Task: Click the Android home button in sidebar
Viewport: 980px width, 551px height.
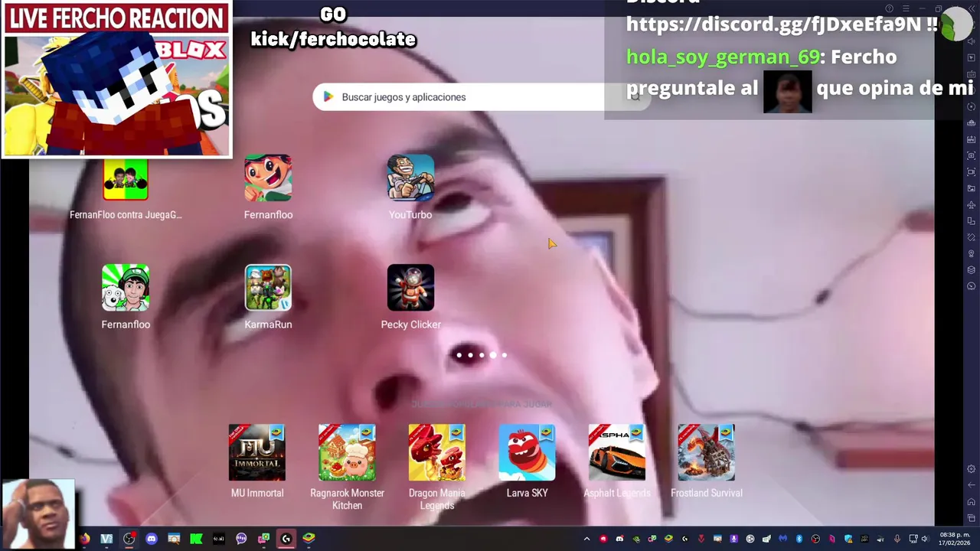Action: point(971,502)
